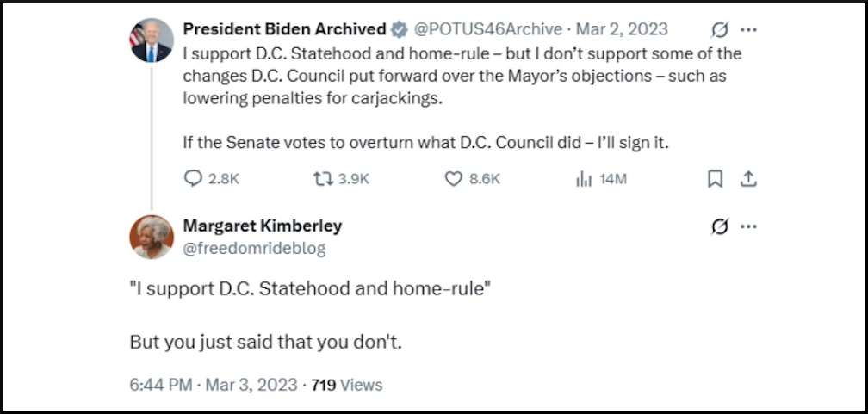
Task: Open President Biden Archived profile picture
Action: pyautogui.click(x=152, y=40)
